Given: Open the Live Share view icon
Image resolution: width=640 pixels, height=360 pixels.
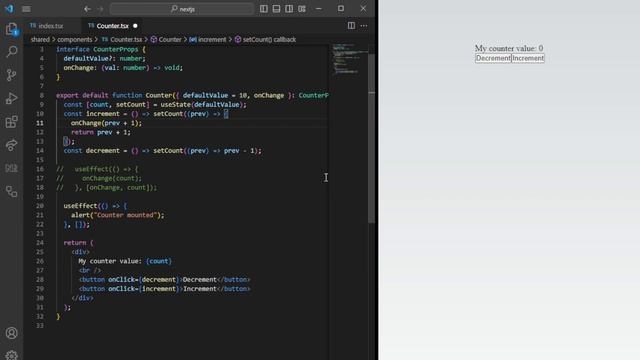Looking at the screenshot, I should point(11,145).
